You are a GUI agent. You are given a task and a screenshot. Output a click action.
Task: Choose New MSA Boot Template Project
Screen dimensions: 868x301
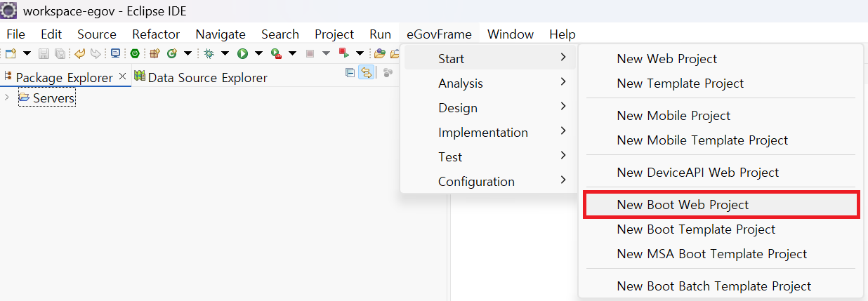coord(711,254)
